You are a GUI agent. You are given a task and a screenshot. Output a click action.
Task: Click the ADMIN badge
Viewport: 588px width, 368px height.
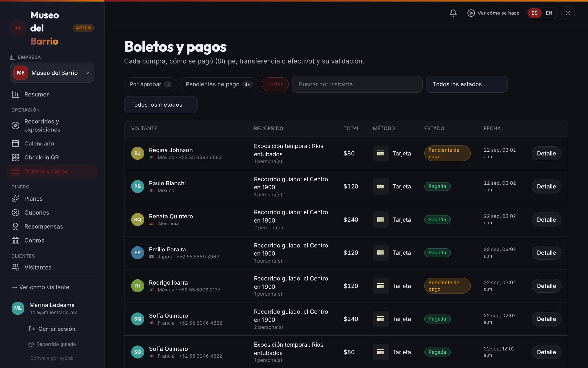click(x=83, y=28)
